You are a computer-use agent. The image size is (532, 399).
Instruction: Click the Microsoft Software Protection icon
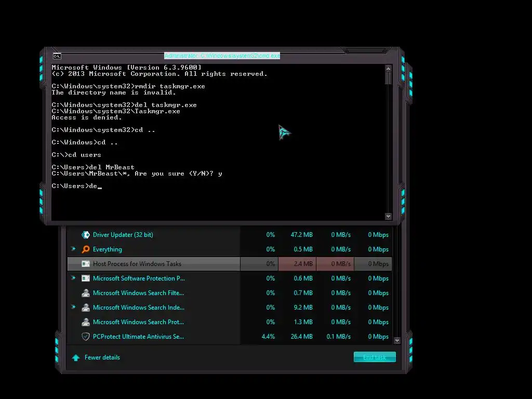[86, 278]
